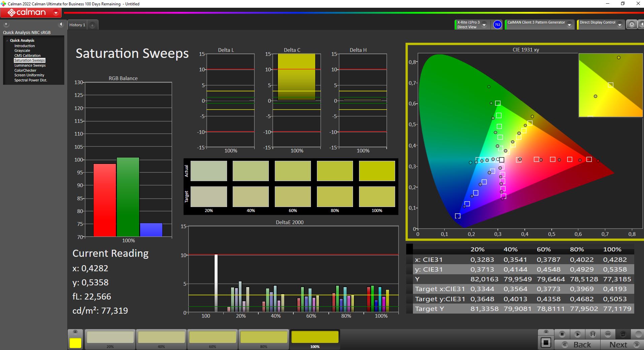Image resolution: width=644 pixels, height=350 pixels.
Task: Click the stop measurement icon
Action: [562, 334]
